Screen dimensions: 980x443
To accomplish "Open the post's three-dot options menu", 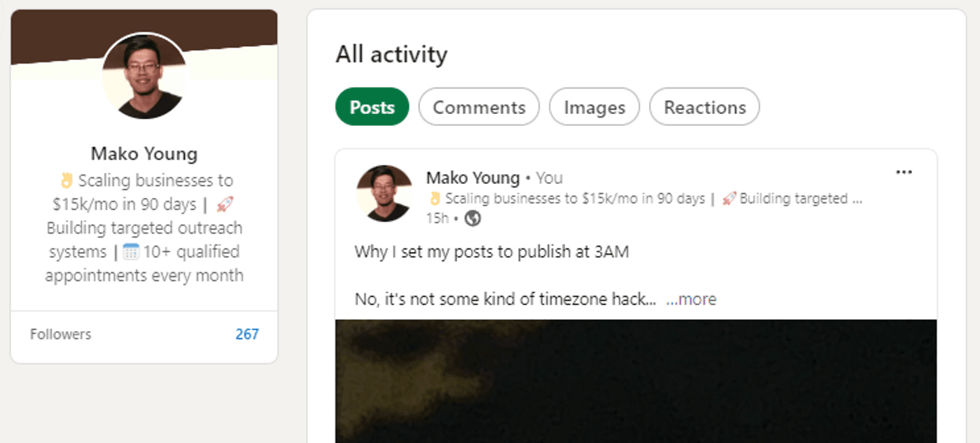I will [x=904, y=172].
